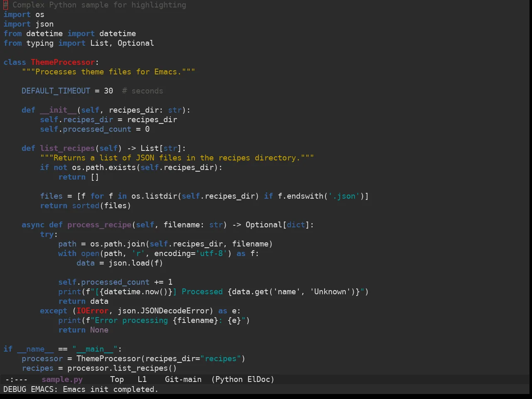This screenshot has height=399, width=532.
Task: Click the sample.py buffer name in mode line
Action: [62, 379]
